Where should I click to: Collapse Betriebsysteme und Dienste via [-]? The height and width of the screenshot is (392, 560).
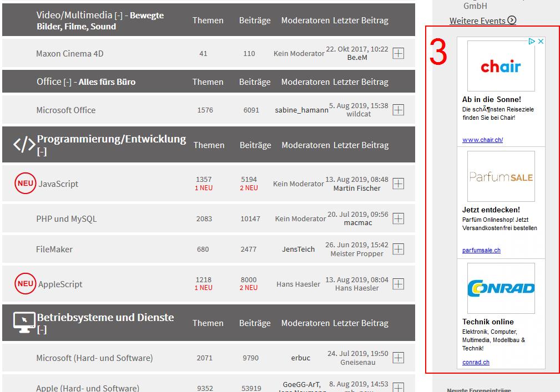(x=42, y=330)
